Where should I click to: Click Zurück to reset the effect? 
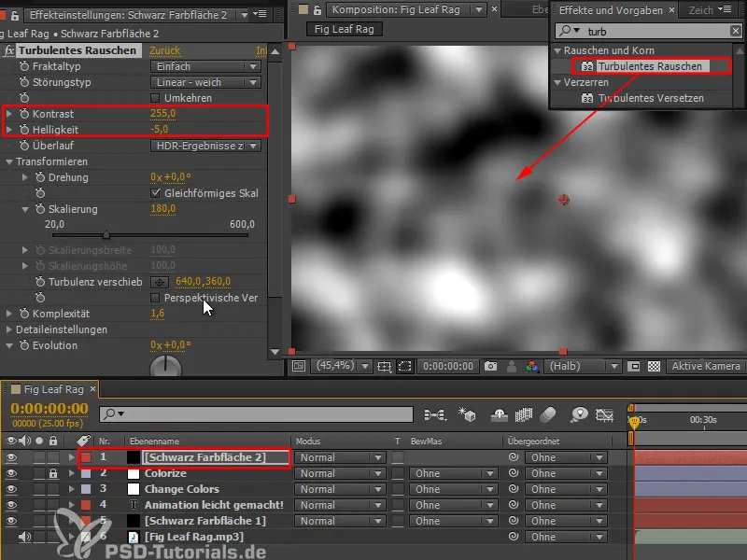[164, 50]
